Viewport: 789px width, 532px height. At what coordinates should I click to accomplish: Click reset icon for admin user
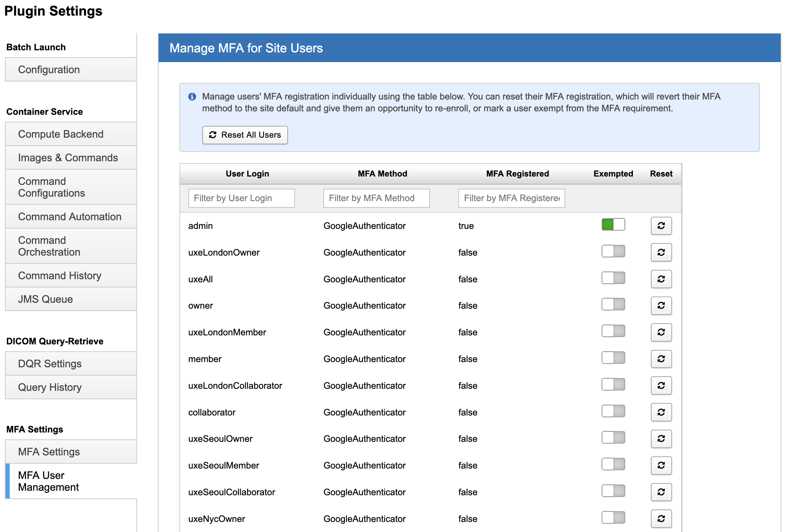[661, 226]
